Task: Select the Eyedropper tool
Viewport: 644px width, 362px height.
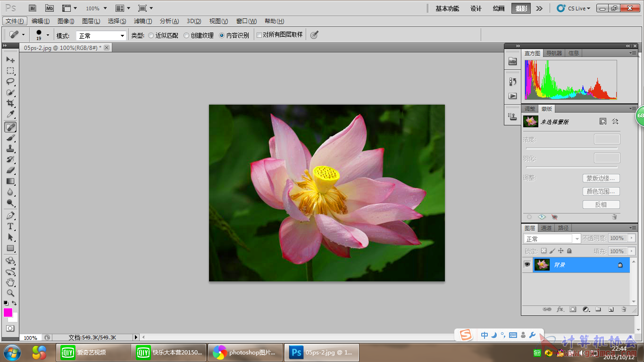Action: click(10, 114)
